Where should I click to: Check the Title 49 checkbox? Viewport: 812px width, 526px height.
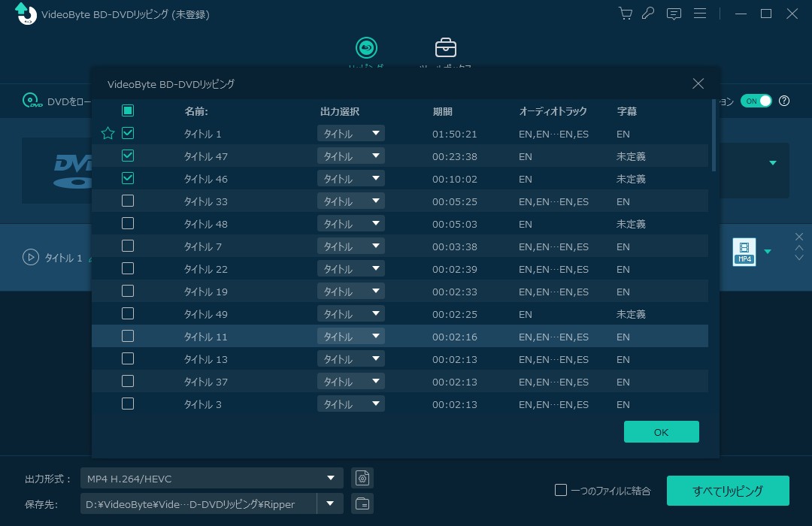pyautogui.click(x=128, y=313)
